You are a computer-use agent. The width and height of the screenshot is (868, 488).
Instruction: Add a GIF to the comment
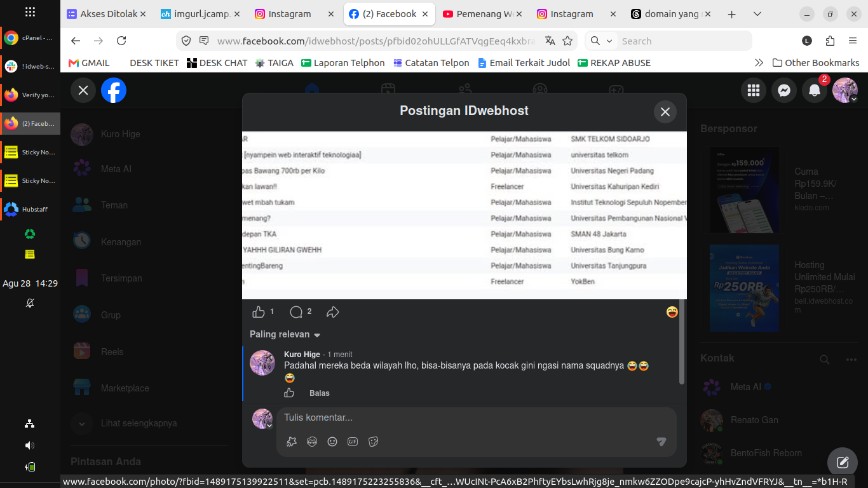(x=353, y=442)
